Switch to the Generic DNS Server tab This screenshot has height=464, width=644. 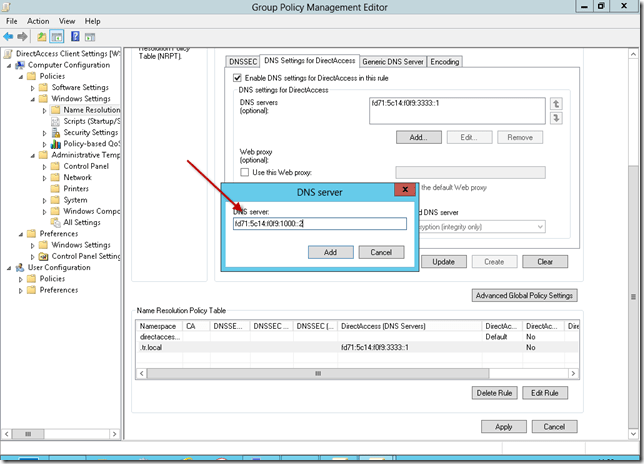pyautogui.click(x=393, y=61)
